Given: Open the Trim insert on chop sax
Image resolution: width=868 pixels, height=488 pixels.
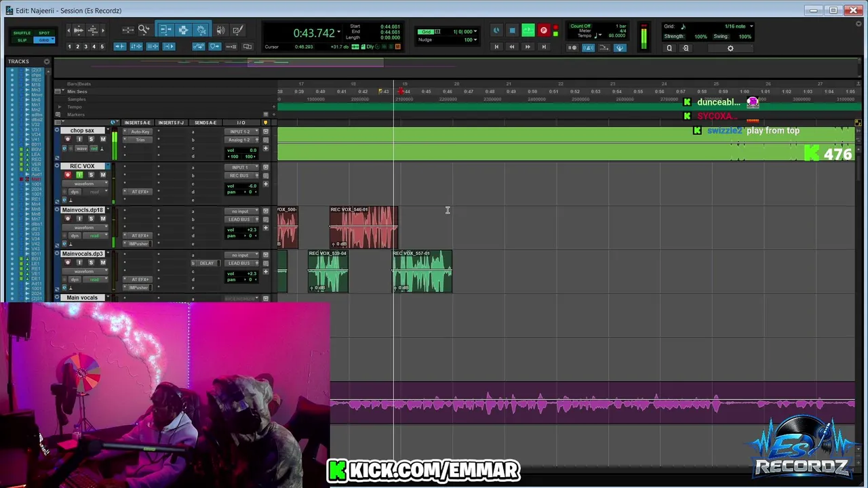Looking at the screenshot, I should tap(140, 140).
